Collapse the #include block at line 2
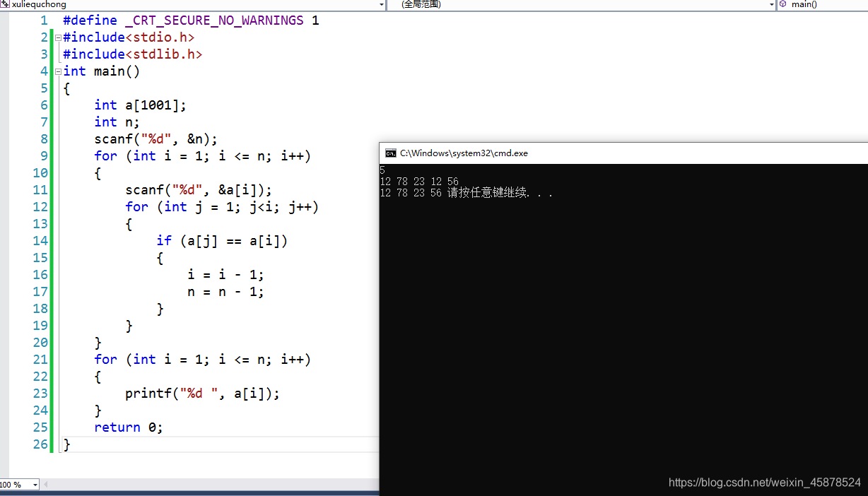 (58, 37)
